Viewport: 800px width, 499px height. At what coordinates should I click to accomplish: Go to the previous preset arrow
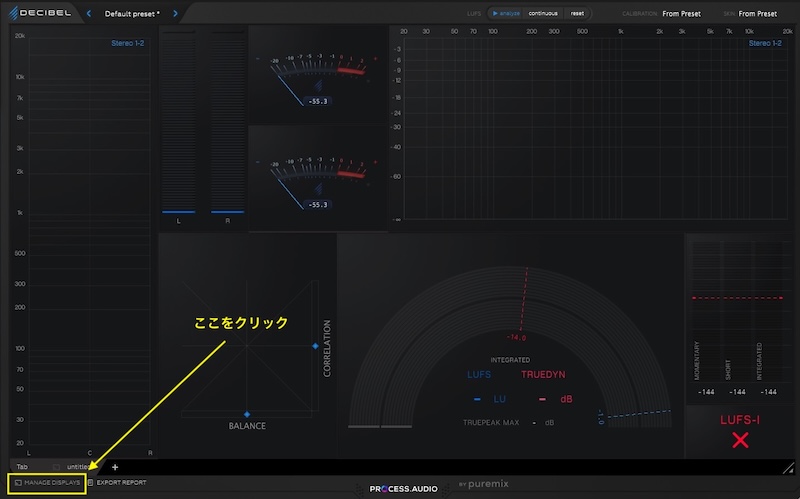[x=88, y=14]
